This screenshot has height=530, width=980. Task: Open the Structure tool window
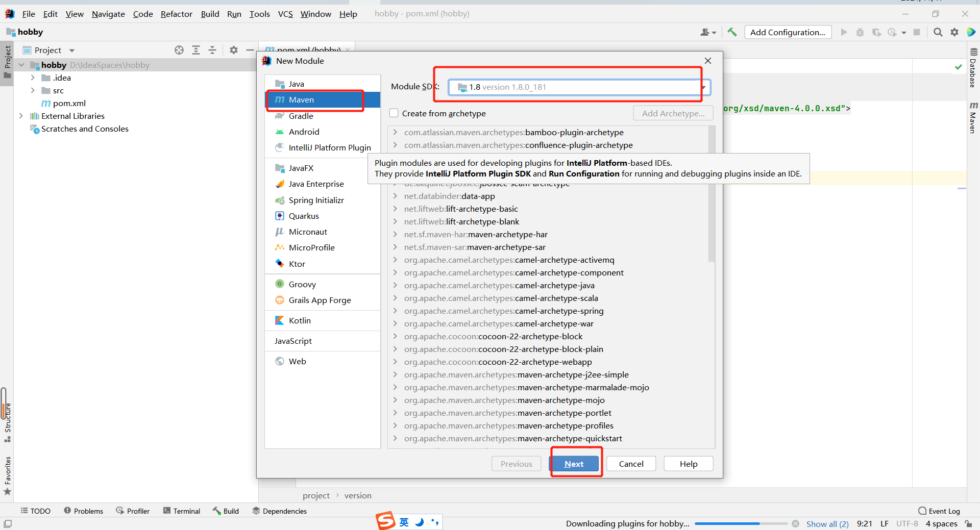pyautogui.click(x=8, y=422)
